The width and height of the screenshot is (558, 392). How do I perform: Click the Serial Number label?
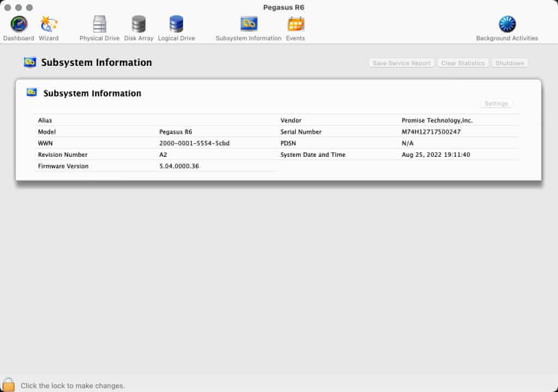[301, 132]
